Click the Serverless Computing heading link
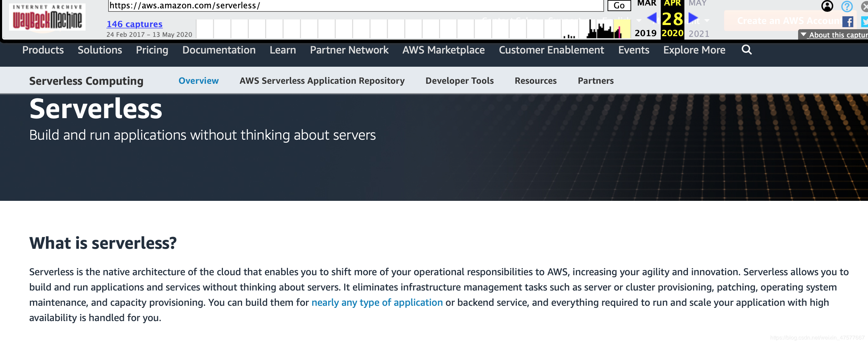 86,81
